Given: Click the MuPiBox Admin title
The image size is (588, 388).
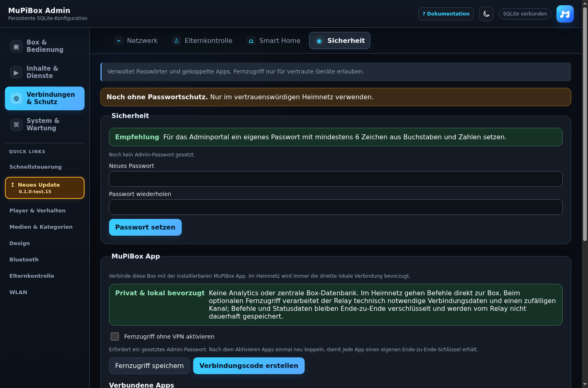Looking at the screenshot, I should click(39, 11).
